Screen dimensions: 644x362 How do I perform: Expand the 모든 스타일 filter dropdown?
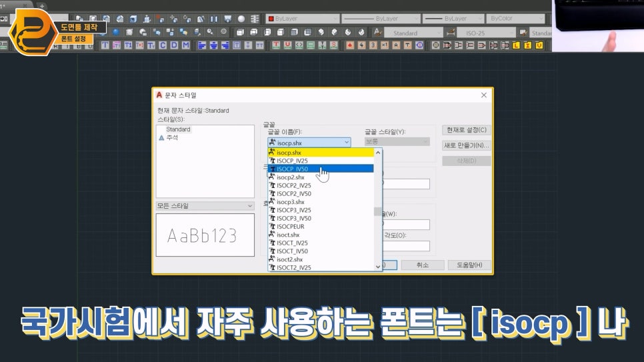click(x=205, y=206)
